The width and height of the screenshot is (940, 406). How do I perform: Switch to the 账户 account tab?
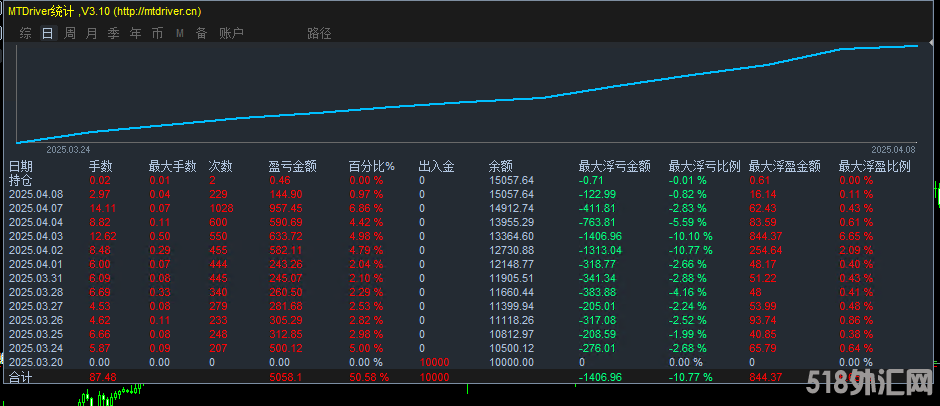231,33
